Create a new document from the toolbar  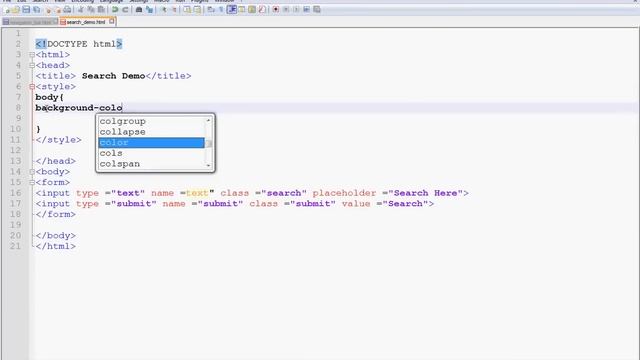6,9
